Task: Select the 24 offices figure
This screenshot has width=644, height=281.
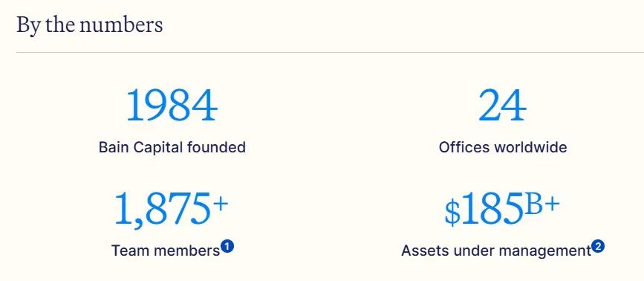Action: pos(502,106)
